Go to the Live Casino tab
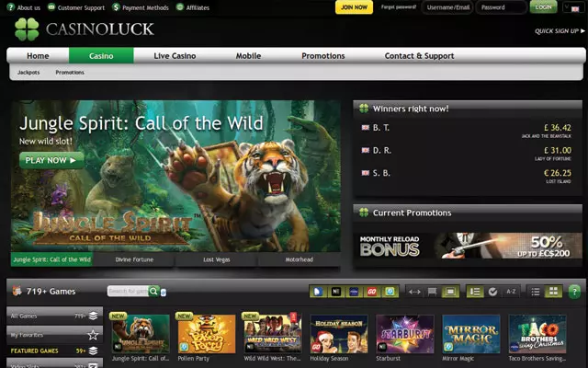The image size is (588, 368). [x=175, y=55]
